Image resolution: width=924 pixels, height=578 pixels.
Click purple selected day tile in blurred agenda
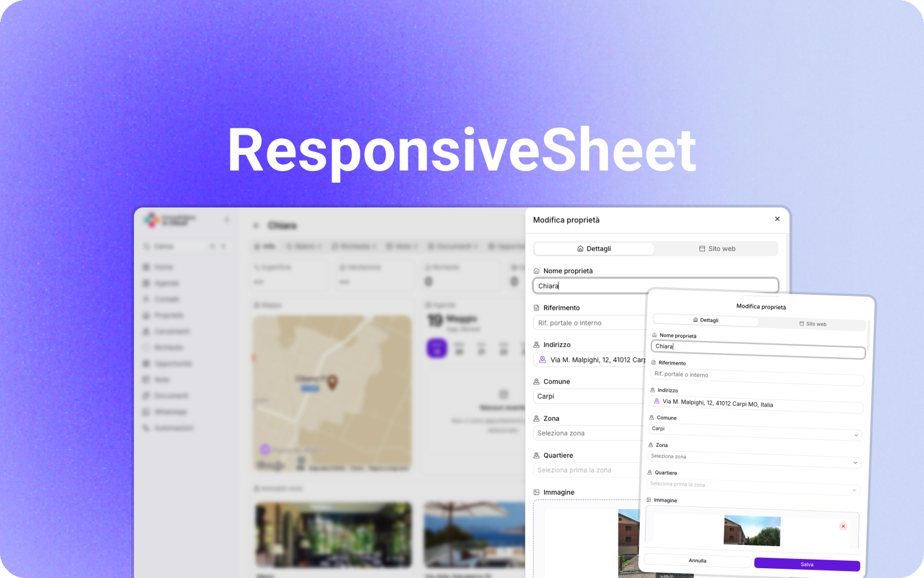click(x=437, y=348)
